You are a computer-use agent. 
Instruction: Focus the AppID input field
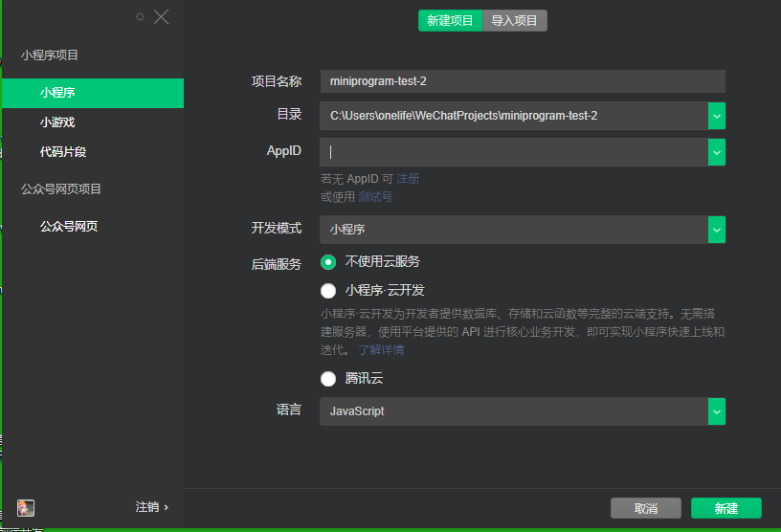point(514,152)
